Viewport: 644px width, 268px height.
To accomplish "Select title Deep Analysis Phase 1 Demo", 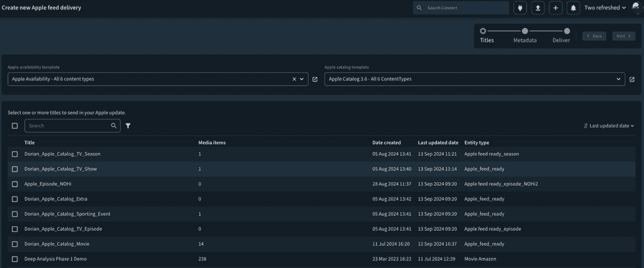I will click(55, 259).
